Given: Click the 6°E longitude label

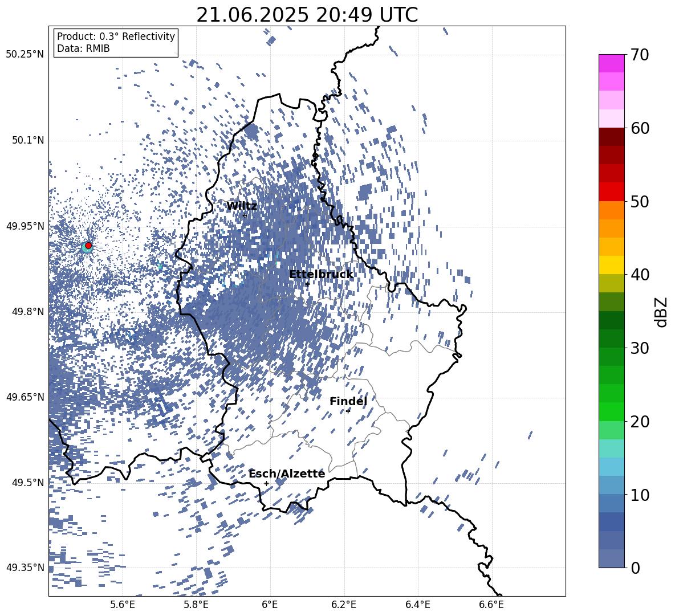Looking at the screenshot, I should click(x=270, y=605).
